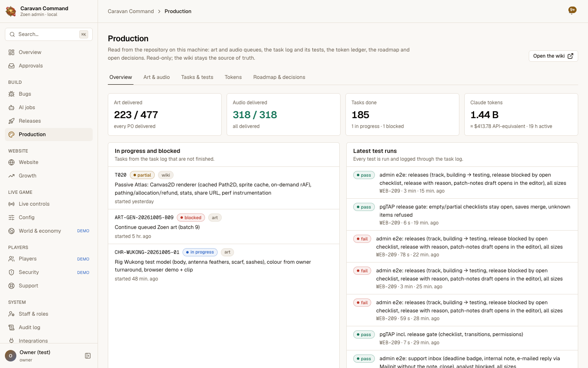Click the in progress status badge

[x=200, y=252]
